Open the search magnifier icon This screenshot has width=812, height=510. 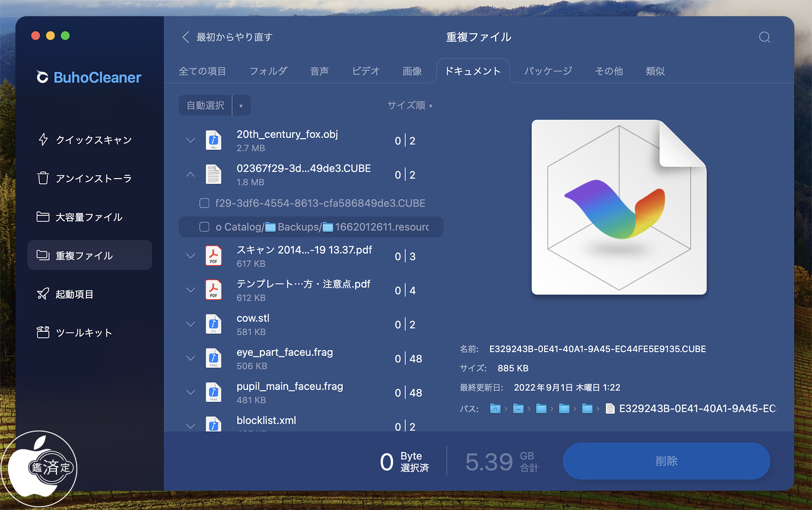(765, 37)
